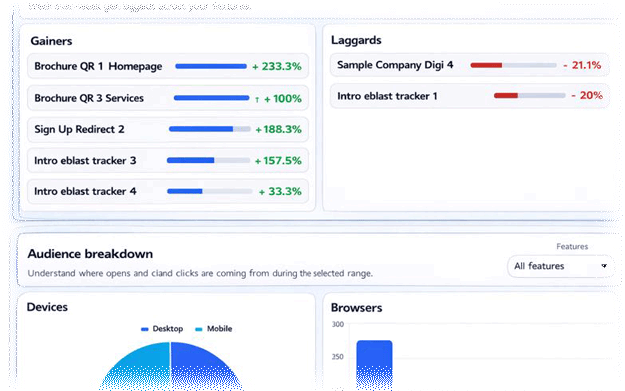
Task: Click the Mobile legend color marker
Action: [x=199, y=329]
